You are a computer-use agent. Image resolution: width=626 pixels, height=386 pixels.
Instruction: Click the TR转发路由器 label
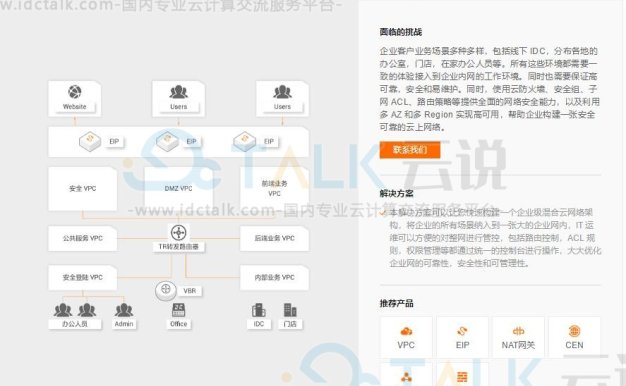point(178,247)
